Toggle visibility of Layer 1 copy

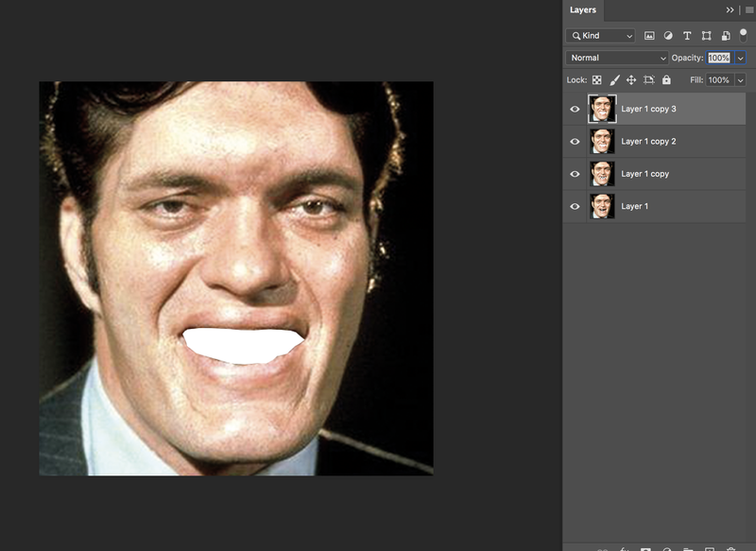tap(575, 174)
